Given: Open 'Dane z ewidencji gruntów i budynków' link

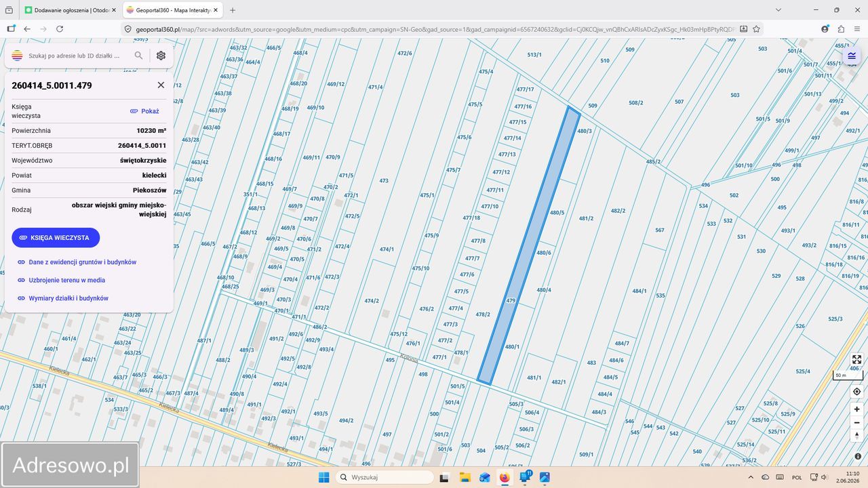Looking at the screenshot, I should click(77, 262).
